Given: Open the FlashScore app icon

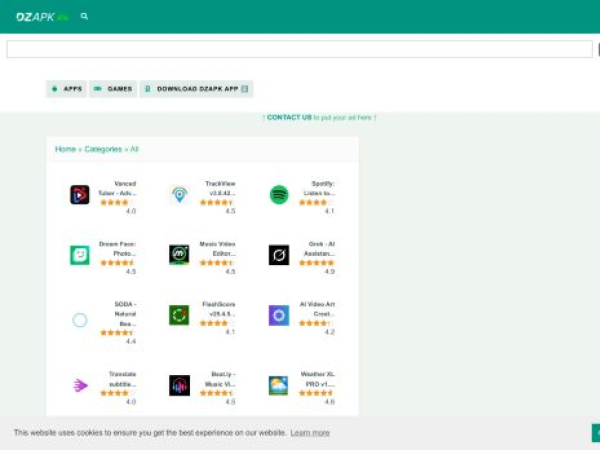Looking at the screenshot, I should pyautogui.click(x=179, y=316).
